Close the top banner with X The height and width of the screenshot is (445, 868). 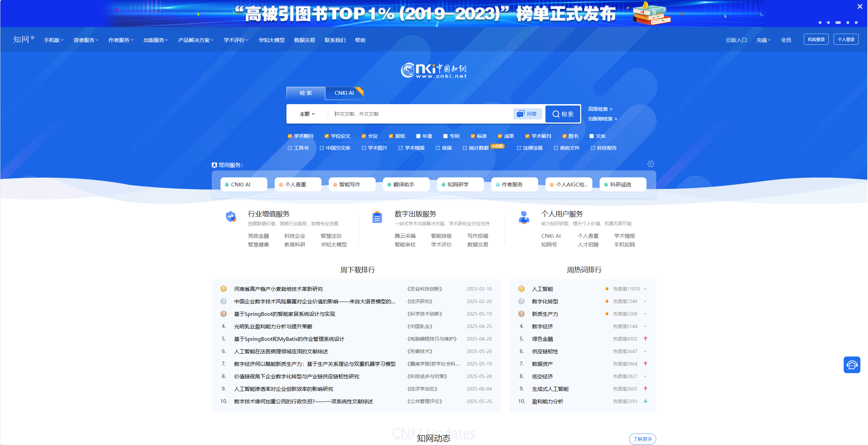point(860,6)
